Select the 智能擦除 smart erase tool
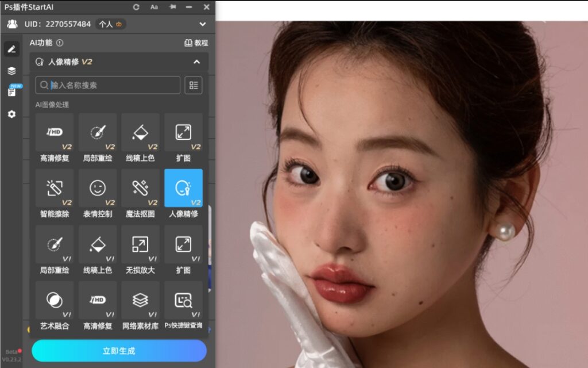 [x=54, y=188]
